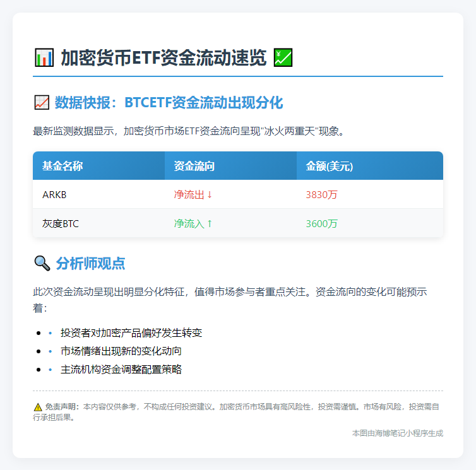Select the ARKB table cell
Viewport: 476px width, 470px height.
click(x=98, y=194)
